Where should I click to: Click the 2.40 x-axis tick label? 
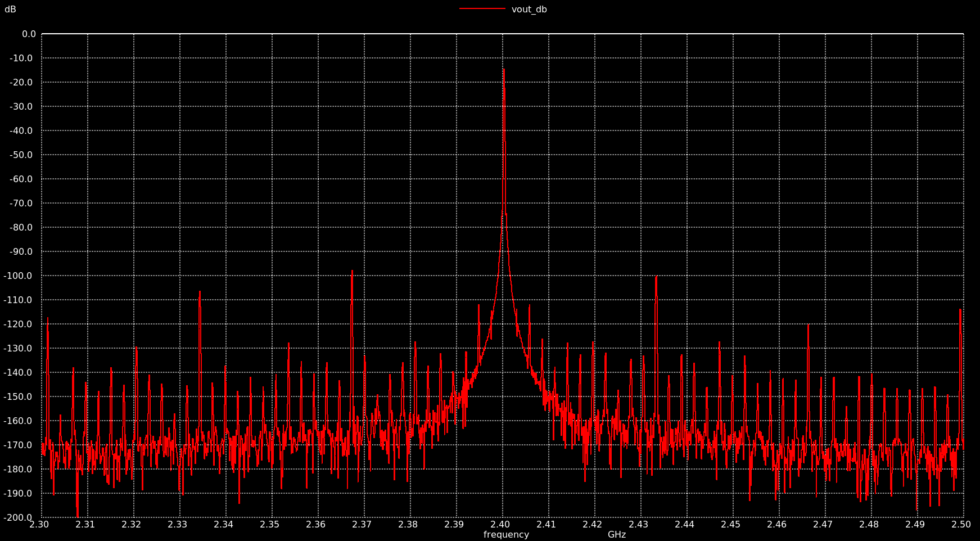500,525
